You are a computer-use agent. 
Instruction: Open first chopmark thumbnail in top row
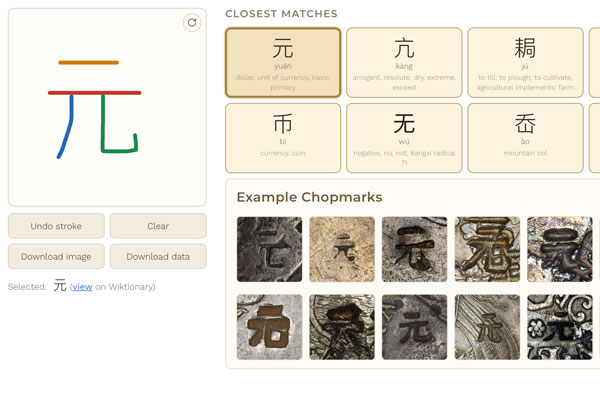coord(269,249)
